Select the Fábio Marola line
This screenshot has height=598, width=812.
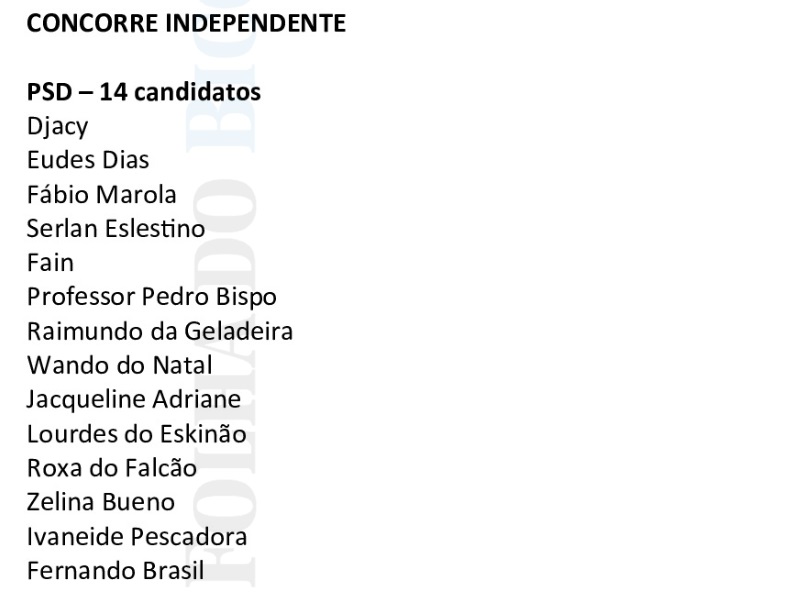click(x=101, y=194)
